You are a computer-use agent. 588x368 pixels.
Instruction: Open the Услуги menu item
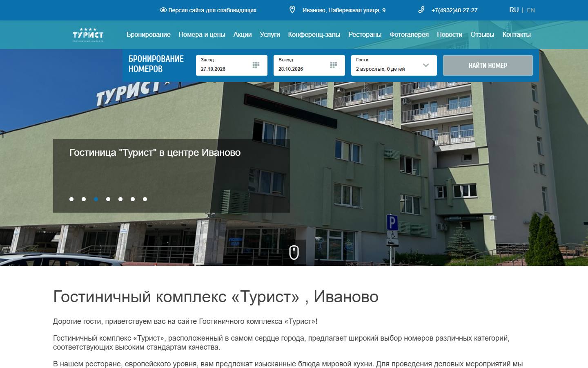pyautogui.click(x=270, y=35)
